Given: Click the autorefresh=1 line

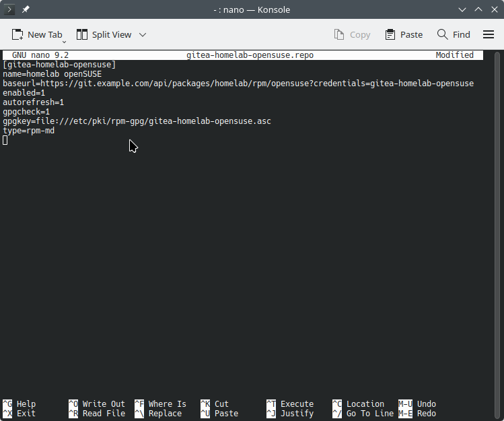Looking at the screenshot, I should (34, 102).
